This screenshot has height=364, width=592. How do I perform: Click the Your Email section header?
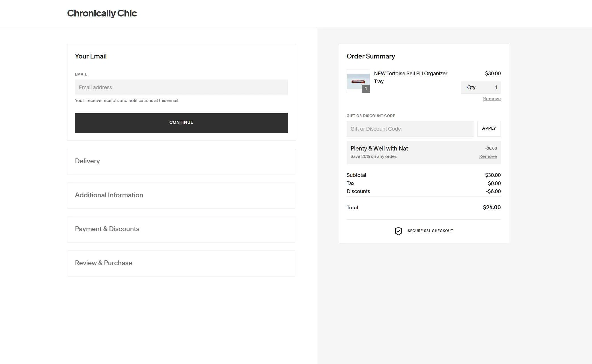click(x=91, y=56)
